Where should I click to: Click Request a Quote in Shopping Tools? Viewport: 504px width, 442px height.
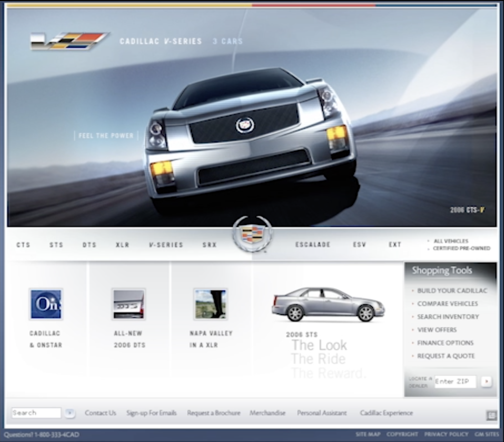446,356
